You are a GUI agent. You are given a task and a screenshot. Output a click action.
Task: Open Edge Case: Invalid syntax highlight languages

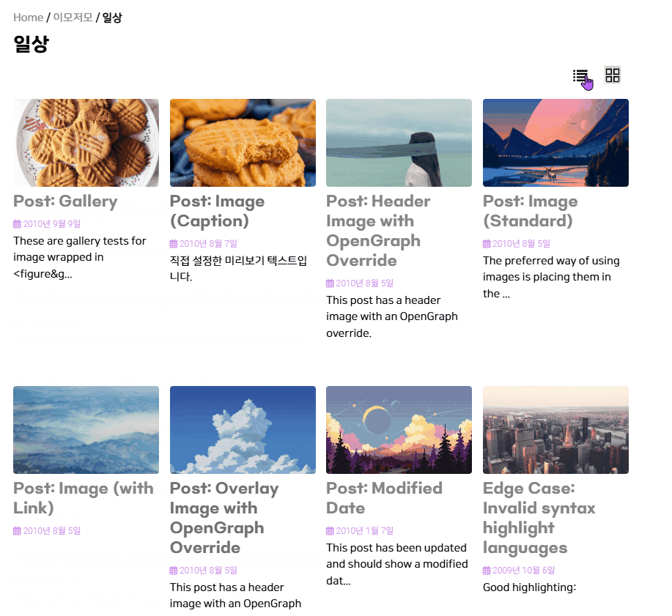click(x=539, y=518)
